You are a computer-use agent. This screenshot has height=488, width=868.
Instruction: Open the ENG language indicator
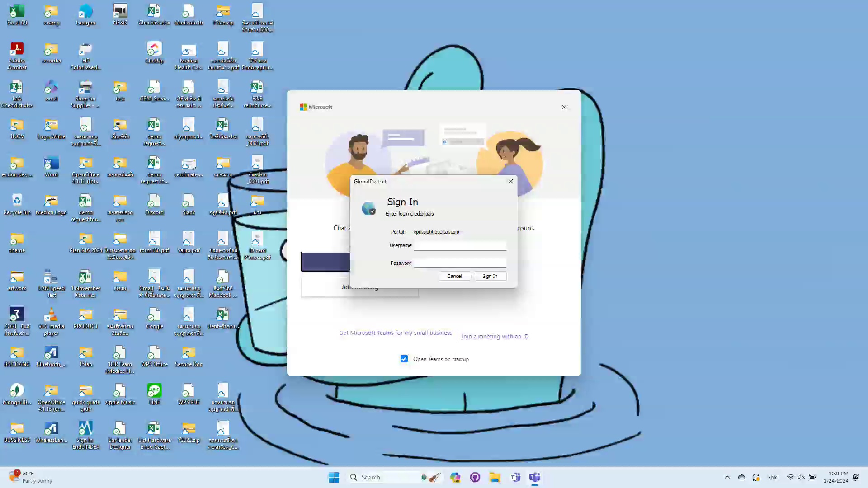(773, 477)
